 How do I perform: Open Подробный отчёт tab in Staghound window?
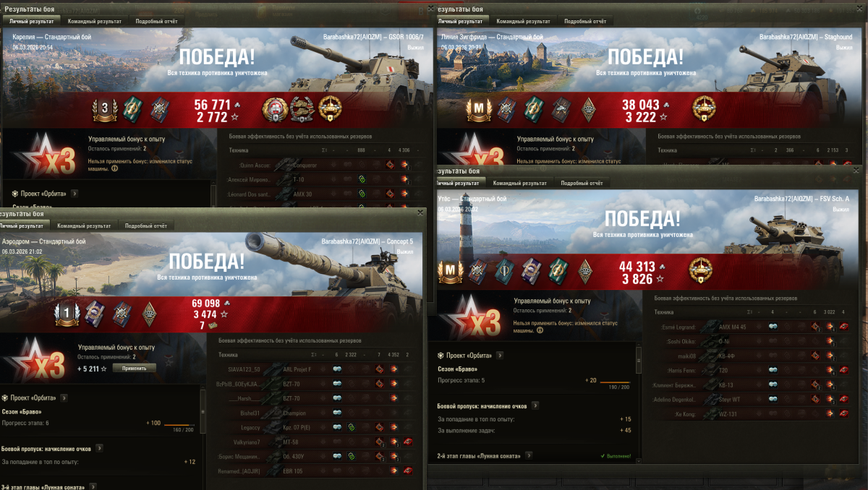click(x=585, y=21)
